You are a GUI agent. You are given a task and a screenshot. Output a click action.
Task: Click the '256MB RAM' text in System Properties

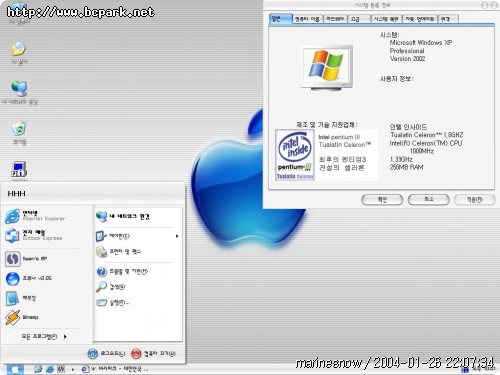tap(406, 167)
